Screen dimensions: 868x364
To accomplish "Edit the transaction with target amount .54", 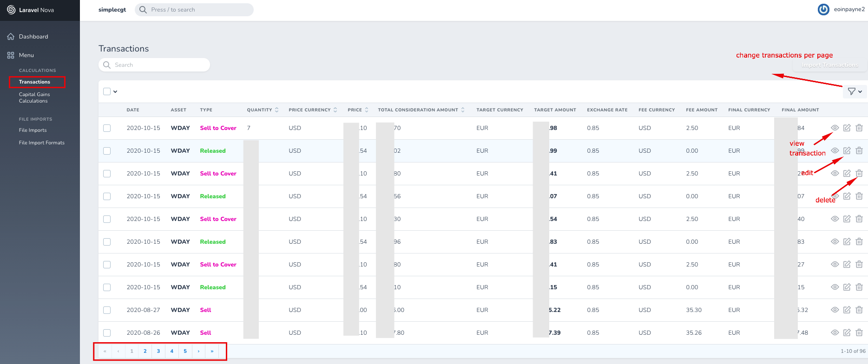I will tap(847, 219).
